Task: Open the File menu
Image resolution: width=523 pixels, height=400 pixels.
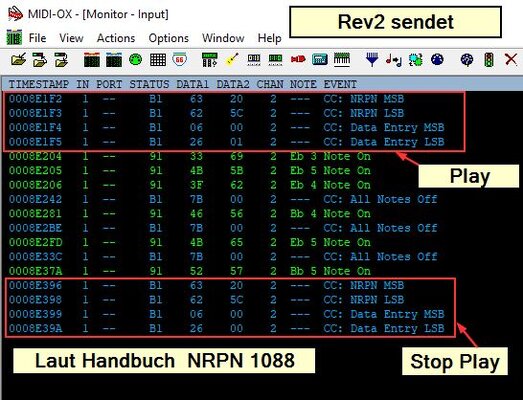Action: [37, 38]
